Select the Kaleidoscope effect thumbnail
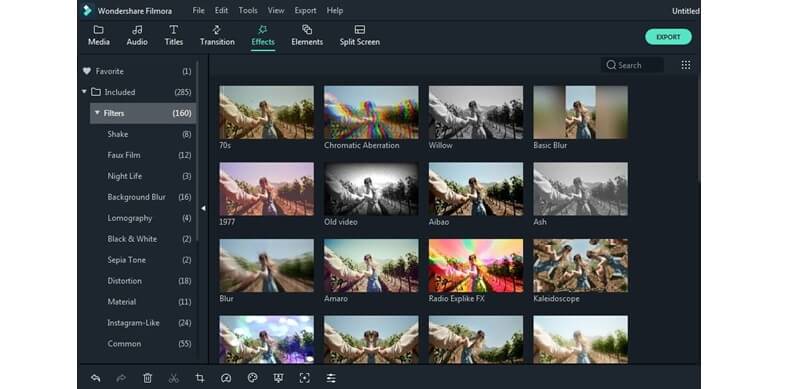800x389 pixels. (x=581, y=265)
